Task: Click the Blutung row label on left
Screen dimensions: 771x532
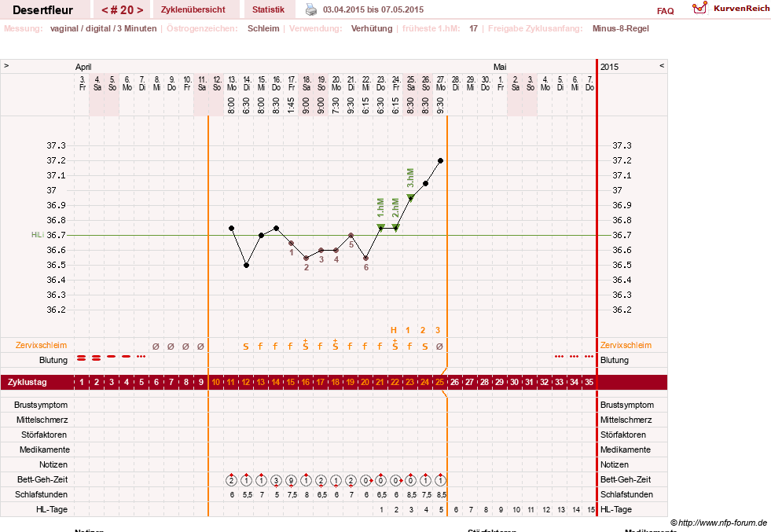Action: point(53,360)
